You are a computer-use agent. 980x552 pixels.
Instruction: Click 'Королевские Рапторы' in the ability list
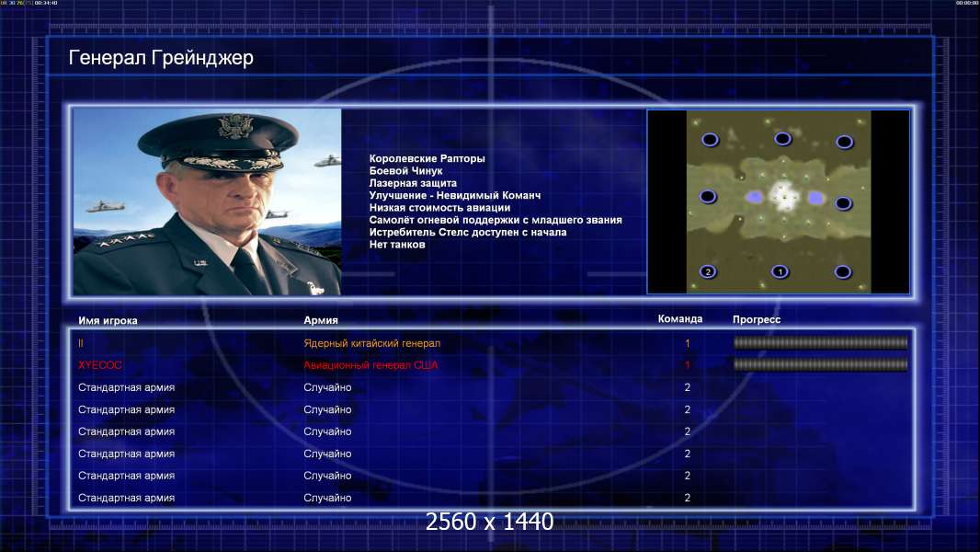tap(427, 159)
